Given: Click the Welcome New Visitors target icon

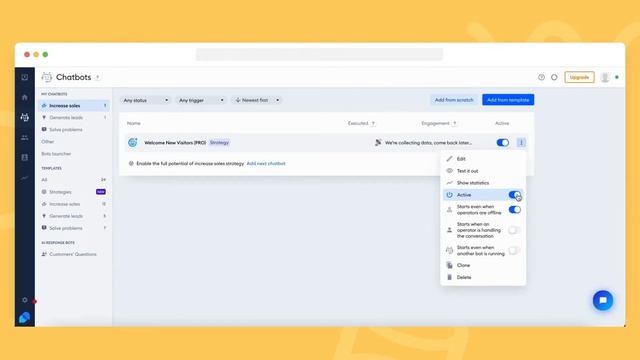Looking at the screenshot, I should coord(133,142).
